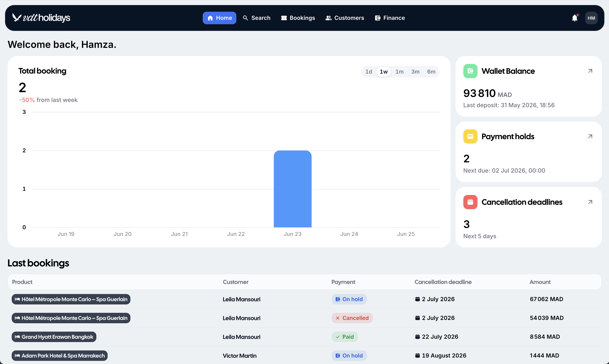Open the Grand Hyatt Erawan Bangkok booking
The height and width of the screenshot is (364, 609).
pos(54,337)
